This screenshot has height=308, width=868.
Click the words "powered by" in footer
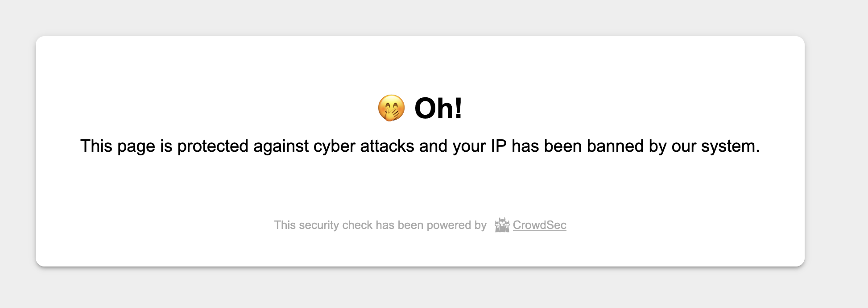456,225
